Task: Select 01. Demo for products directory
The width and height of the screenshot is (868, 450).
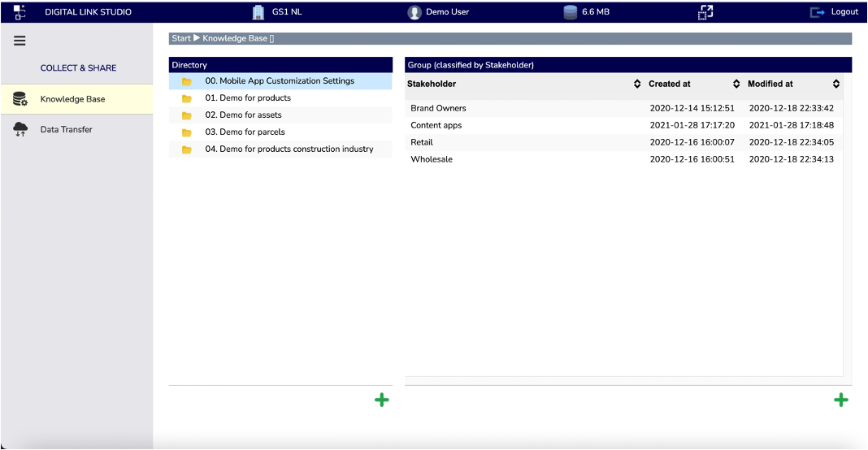Action: click(x=280, y=98)
